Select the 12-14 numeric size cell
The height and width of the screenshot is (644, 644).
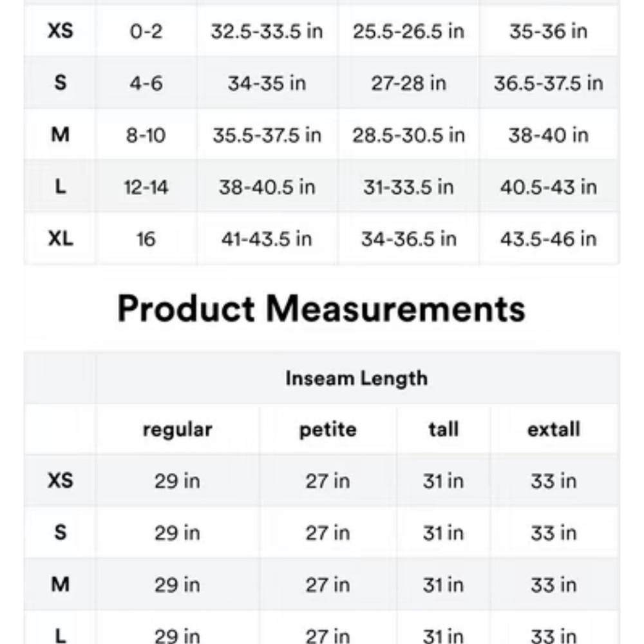(x=146, y=187)
